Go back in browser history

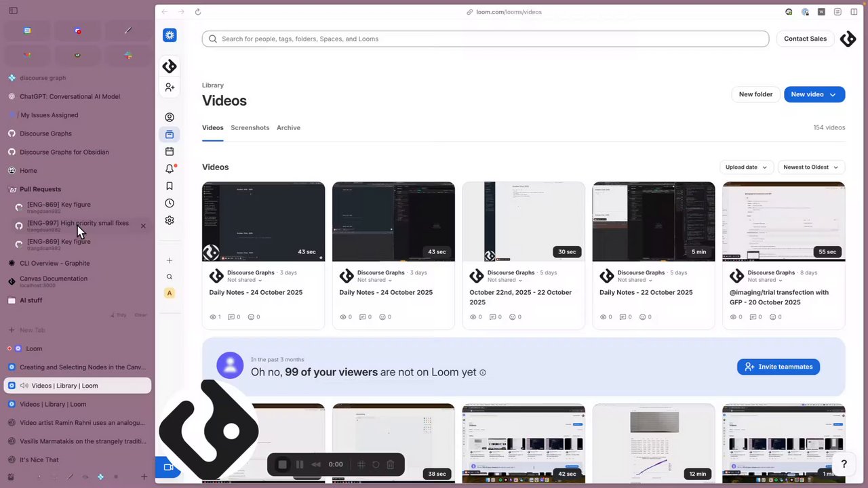point(165,12)
